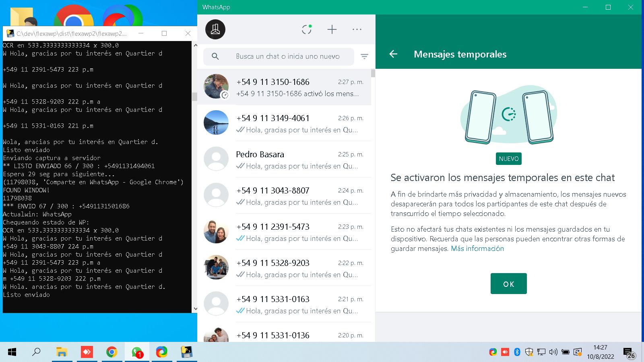The height and width of the screenshot is (362, 644).
Task: Switch to WhatsApp in the taskbar
Action: [x=137, y=352]
